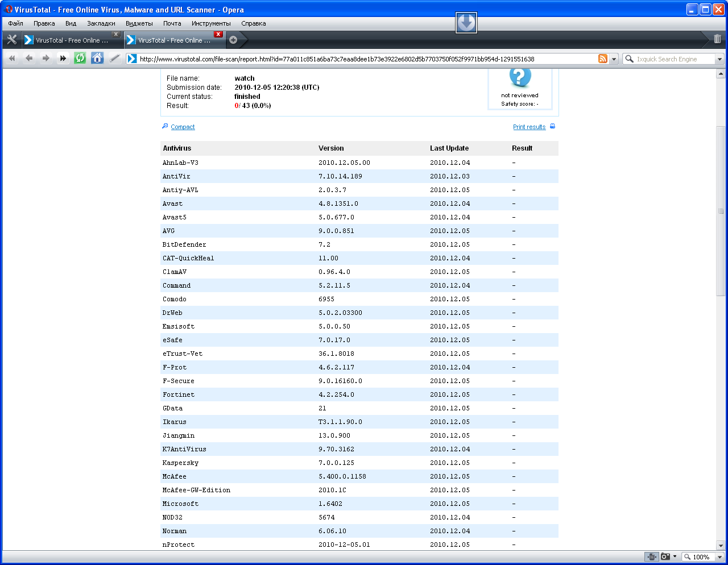
Task: Open the closed tabs trash icon
Action: 717,39
